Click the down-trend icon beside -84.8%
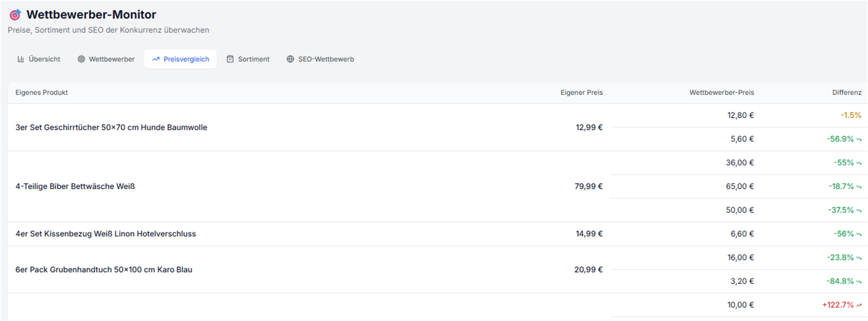Image resolution: width=868 pixels, height=321 pixels. 858,281
